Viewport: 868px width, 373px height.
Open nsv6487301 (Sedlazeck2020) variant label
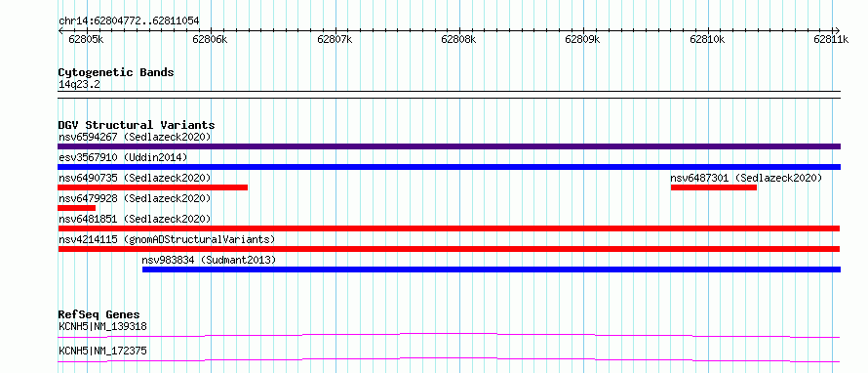coord(746,178)
